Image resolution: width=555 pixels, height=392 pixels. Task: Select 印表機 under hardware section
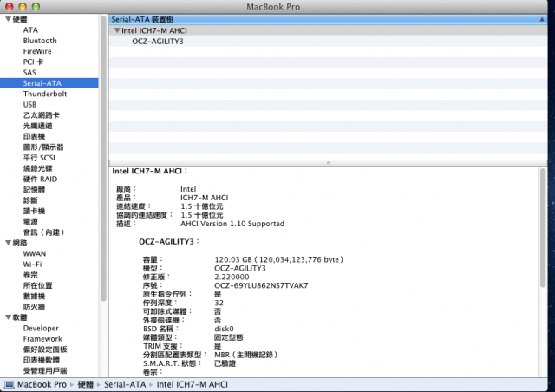tap(34, 136)
